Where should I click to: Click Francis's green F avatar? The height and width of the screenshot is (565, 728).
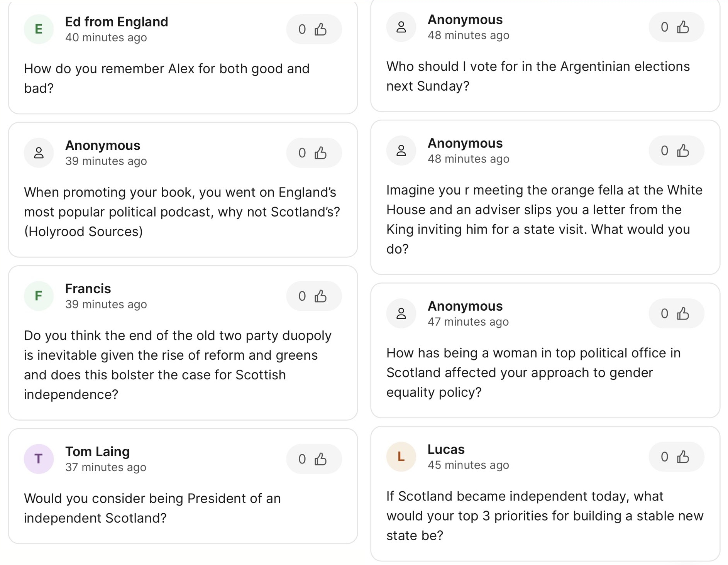39,296
